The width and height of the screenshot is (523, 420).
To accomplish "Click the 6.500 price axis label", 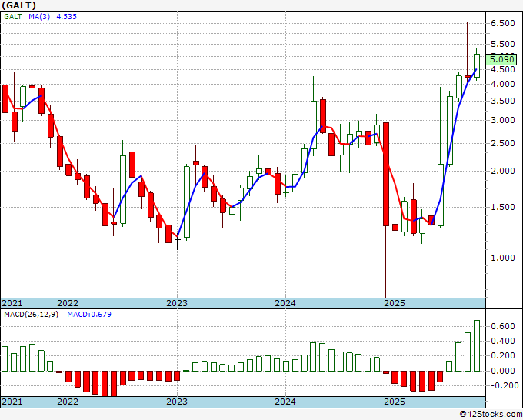I will [x=503, y=23].
